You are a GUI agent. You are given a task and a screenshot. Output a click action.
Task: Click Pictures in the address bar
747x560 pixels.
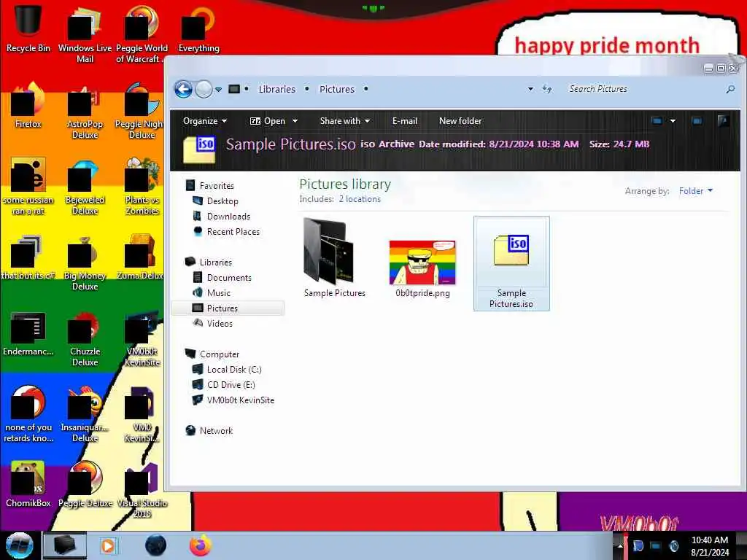(x=337, y=89)
